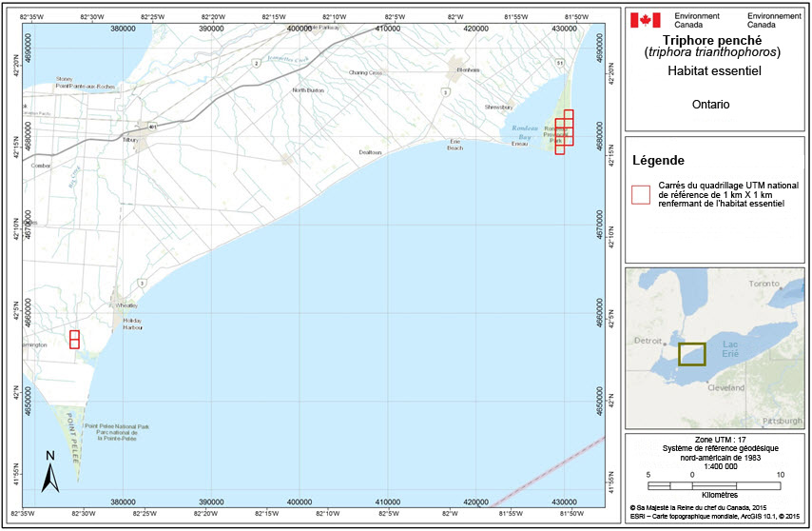The width and height of the screenshot is (812, 531).
Task: Click the Highway 3 shield above Wheatley
Action: pos(142,282)
